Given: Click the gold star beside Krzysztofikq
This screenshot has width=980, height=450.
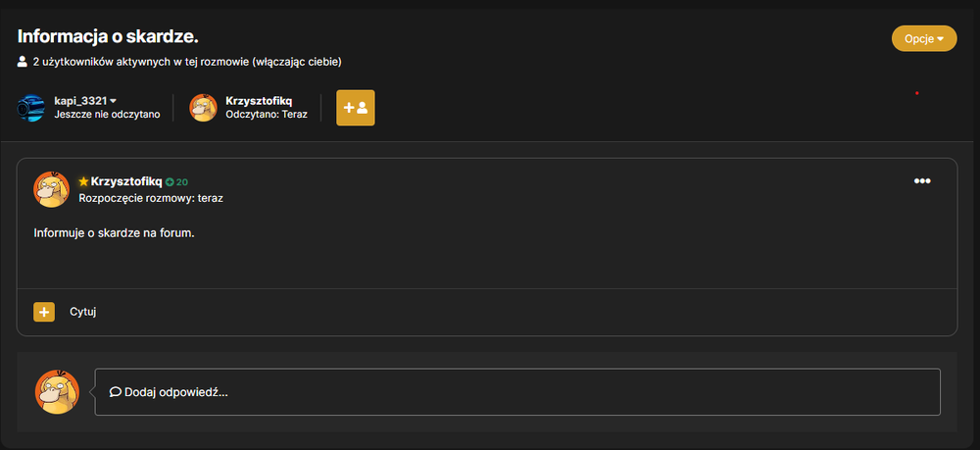Looking at the screenshot, I should point(83,182).
